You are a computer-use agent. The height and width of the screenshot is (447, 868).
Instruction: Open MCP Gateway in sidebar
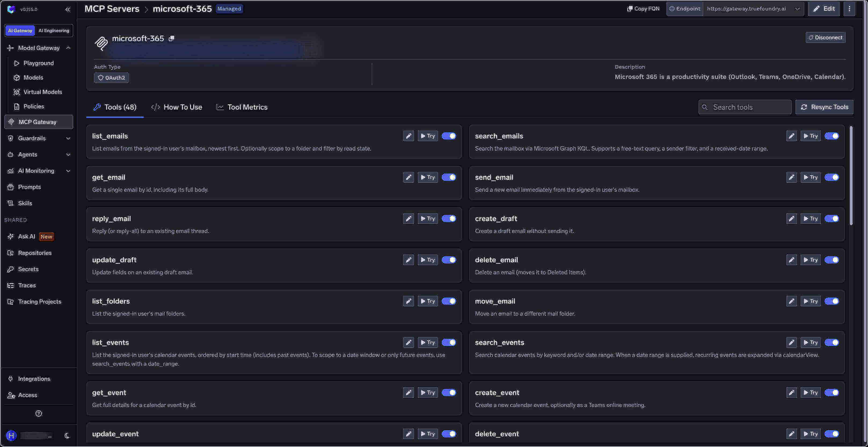tap(39, 122)
